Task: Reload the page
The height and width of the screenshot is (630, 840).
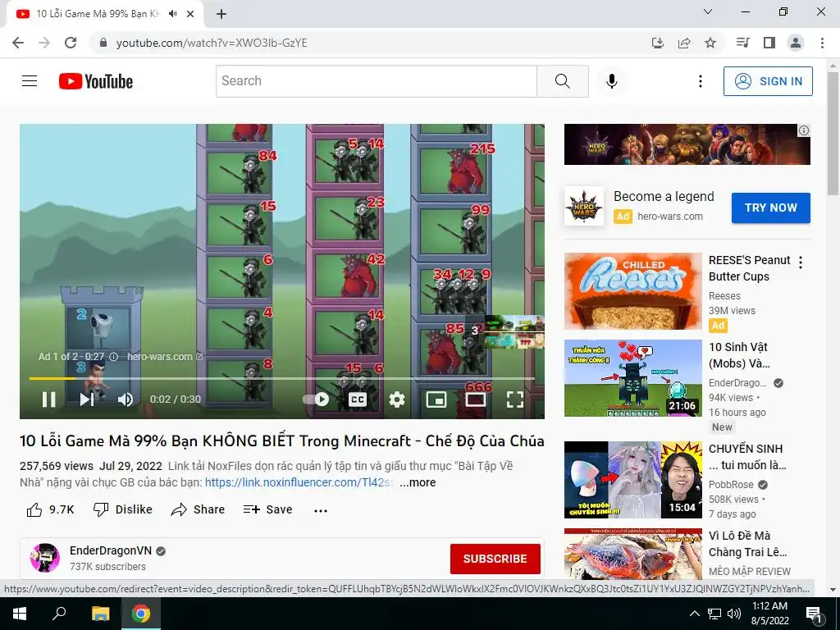Action: (71, 43)
